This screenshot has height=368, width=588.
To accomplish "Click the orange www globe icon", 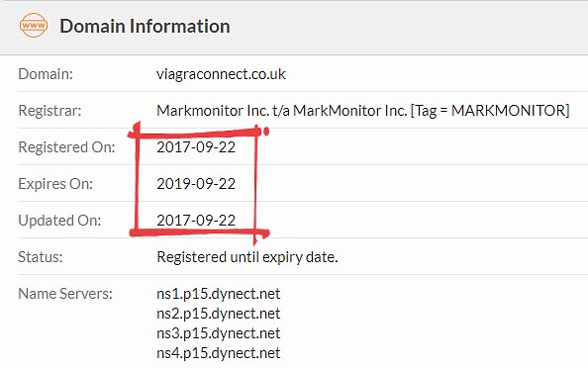I will [34, 25].
